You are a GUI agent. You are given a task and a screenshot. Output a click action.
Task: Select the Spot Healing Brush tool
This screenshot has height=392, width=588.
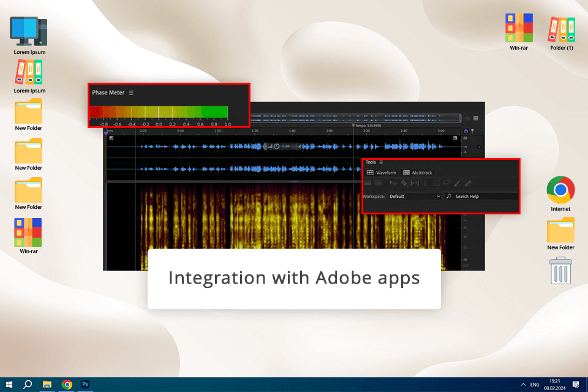[467, 183]
